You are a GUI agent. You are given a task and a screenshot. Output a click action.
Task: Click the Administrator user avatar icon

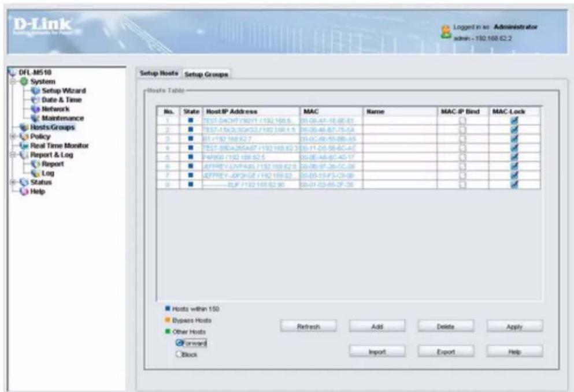[446, 32]
